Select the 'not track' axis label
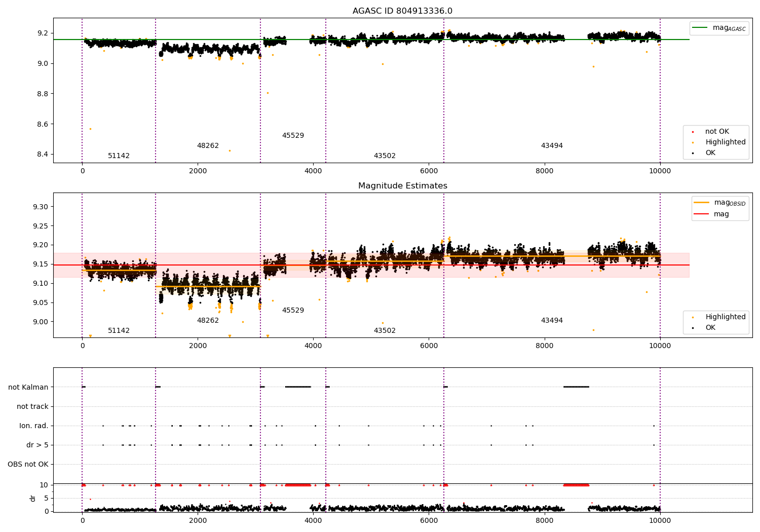760x532 pixels. click(32, 406)
